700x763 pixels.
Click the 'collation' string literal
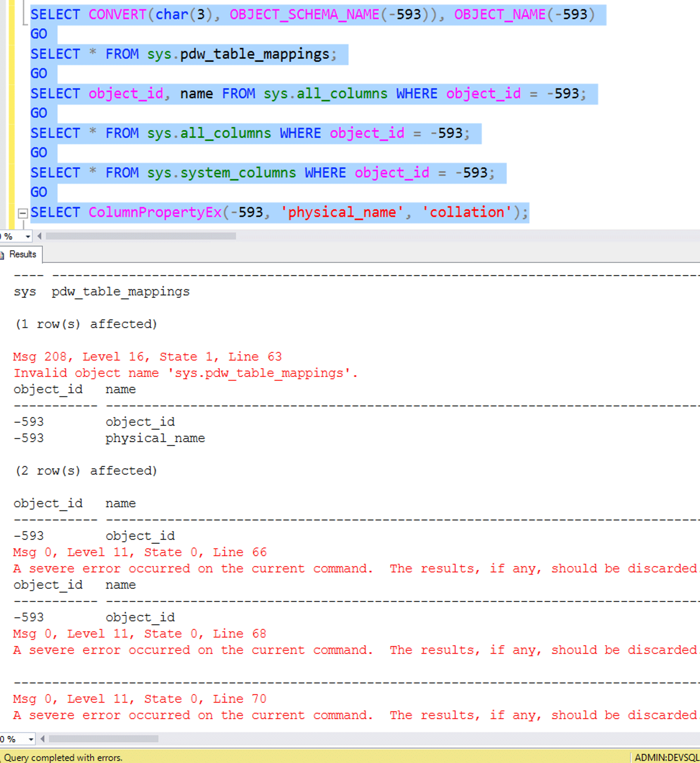[467, 212]
